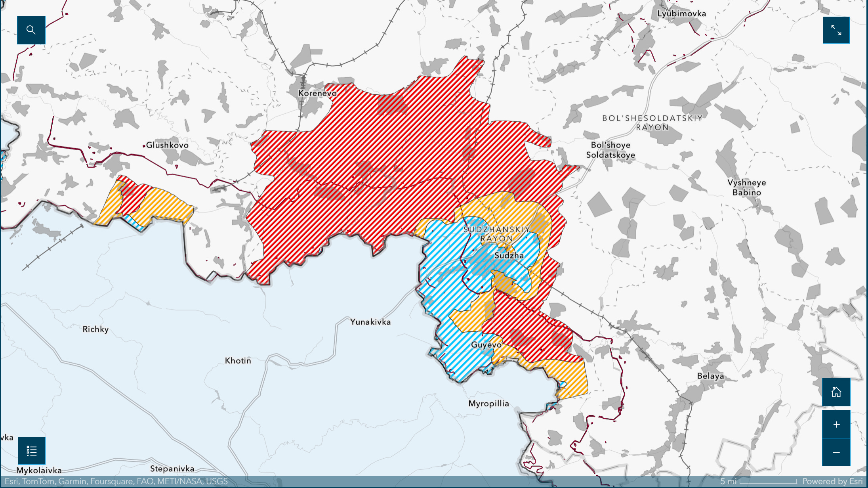
Task: Click the Glushkovo town label
Action: (x=167, y=145)
